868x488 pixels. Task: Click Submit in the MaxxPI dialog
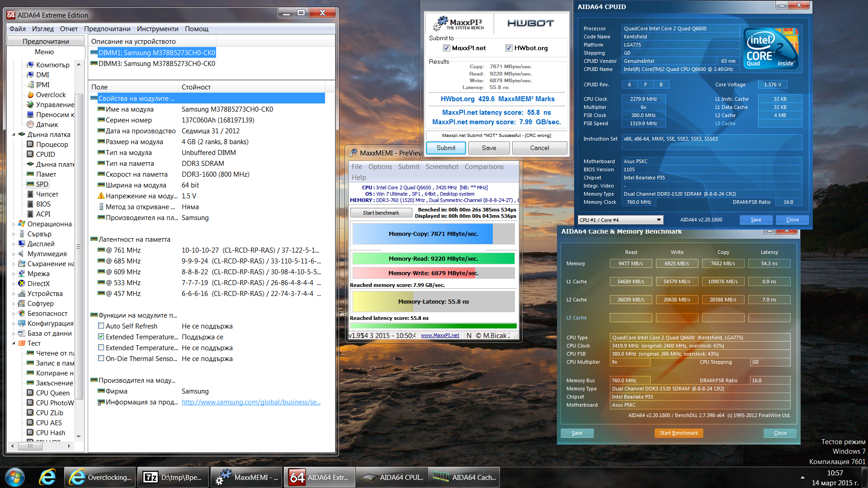tap(446, 148)
